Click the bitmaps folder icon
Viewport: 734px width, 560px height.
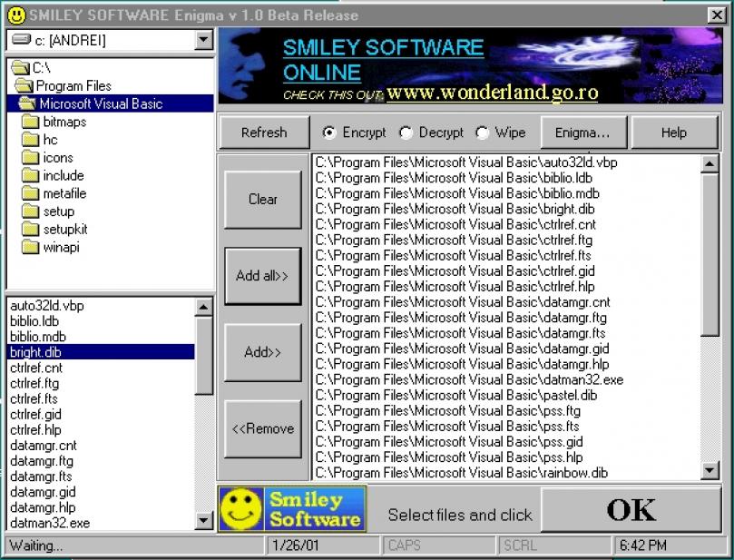pos(31,122)
